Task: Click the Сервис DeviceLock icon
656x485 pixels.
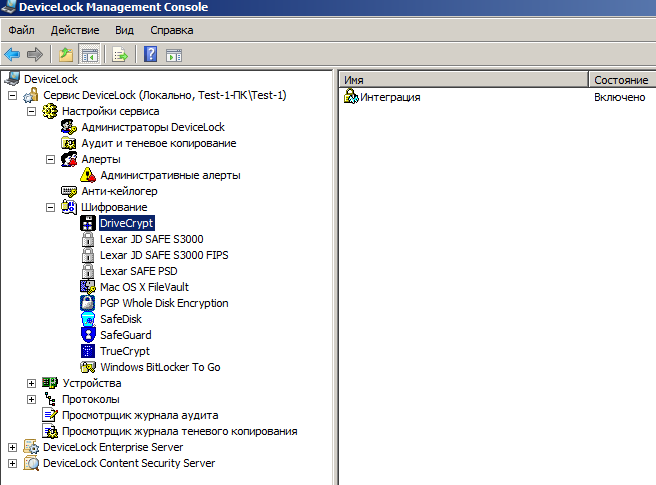Action: 31,95
